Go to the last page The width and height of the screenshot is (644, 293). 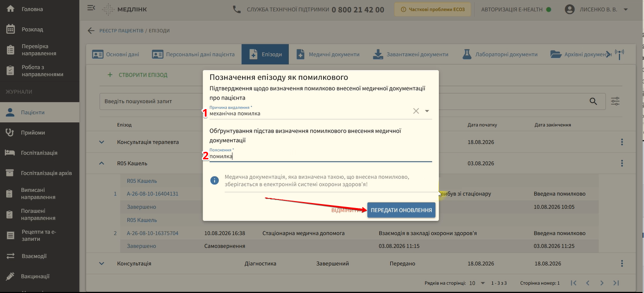tap(616, 283)
